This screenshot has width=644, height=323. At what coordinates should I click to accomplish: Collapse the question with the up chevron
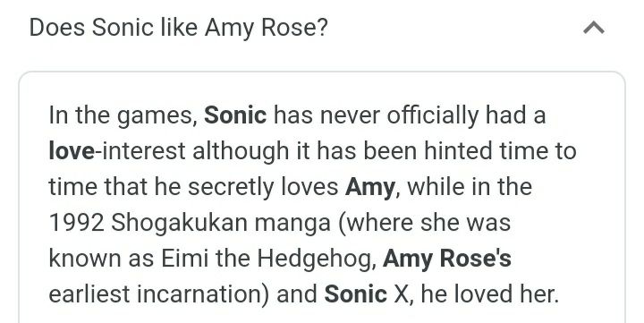pyautogui.click(x=594, y=28)
